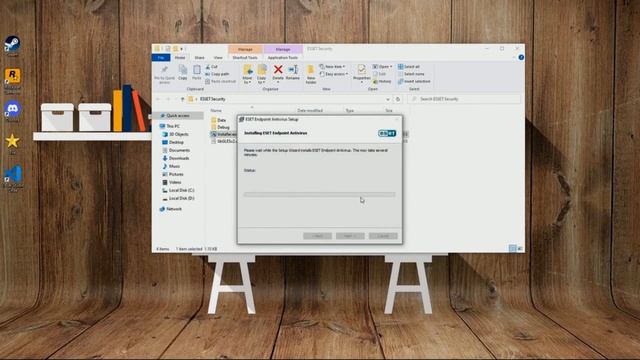Click the Search ESET Security field
640x360 pixels.
(464, 99)
